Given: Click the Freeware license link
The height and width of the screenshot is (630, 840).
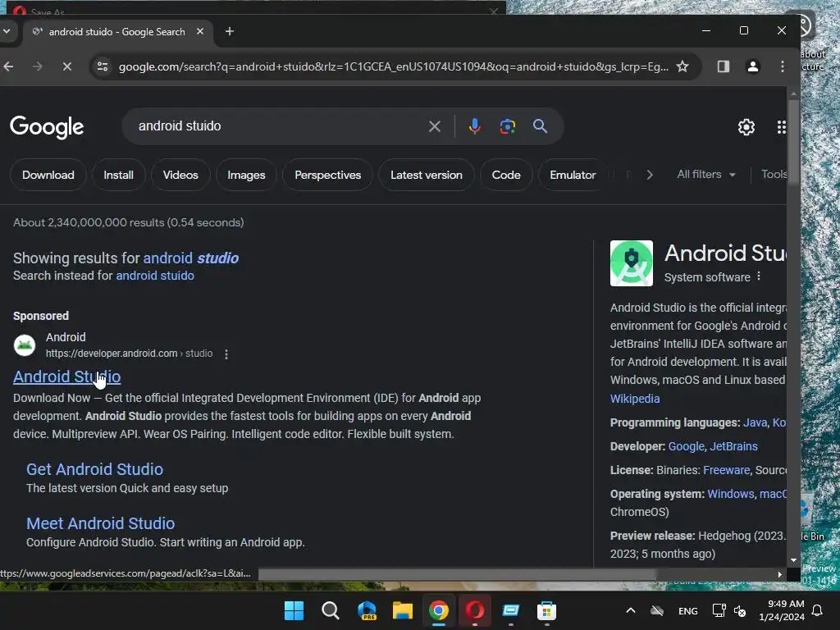Looking at the screenshot, I should [x=727, y=470].
